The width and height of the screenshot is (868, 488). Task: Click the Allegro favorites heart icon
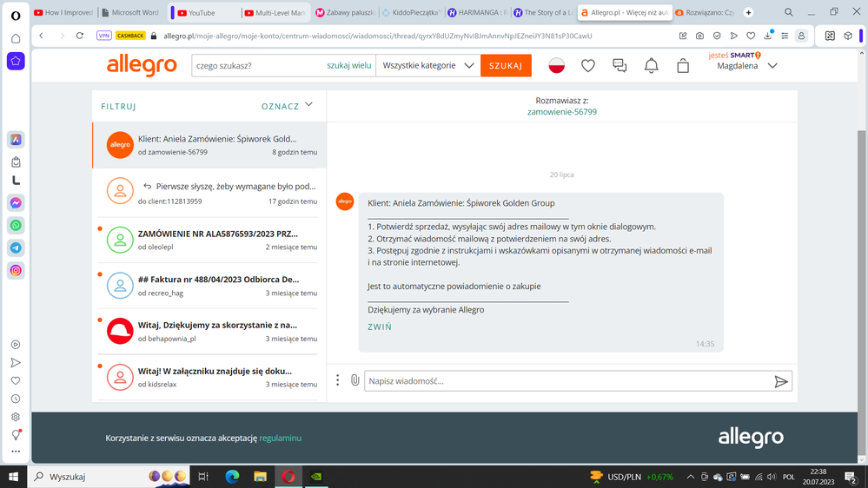[588, 65]
